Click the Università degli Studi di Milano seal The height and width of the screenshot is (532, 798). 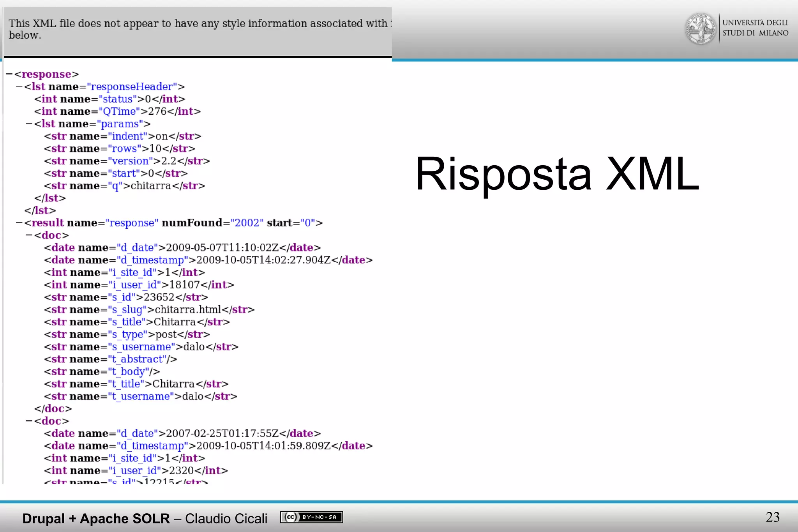700,28
